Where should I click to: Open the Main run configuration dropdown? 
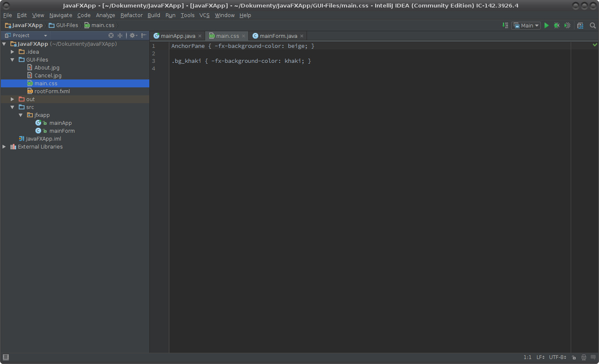pyautogui.click(x=526, y=25)
